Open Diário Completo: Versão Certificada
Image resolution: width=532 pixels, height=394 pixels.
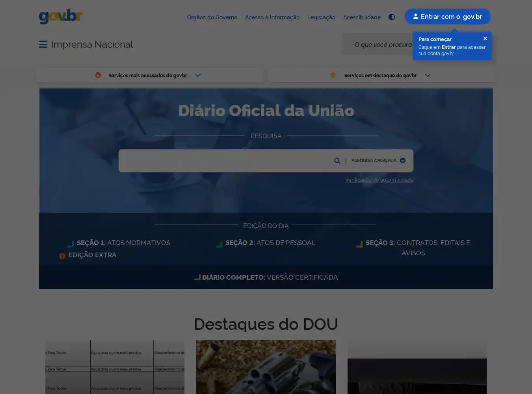(270, 277)
